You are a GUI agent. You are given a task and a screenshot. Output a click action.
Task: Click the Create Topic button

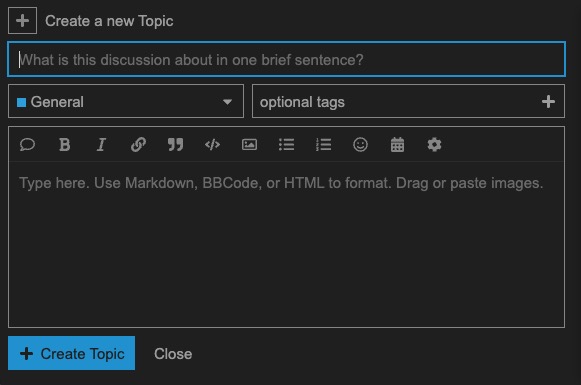[72, 353]
